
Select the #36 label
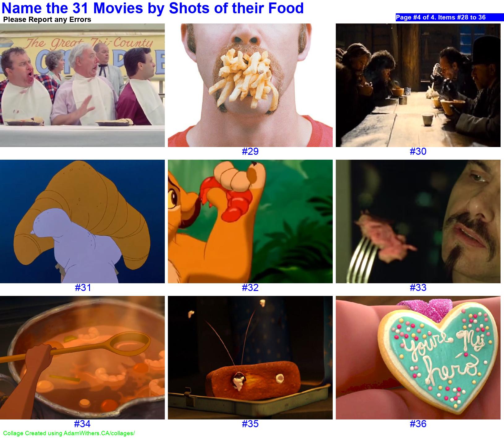(418, 424)
